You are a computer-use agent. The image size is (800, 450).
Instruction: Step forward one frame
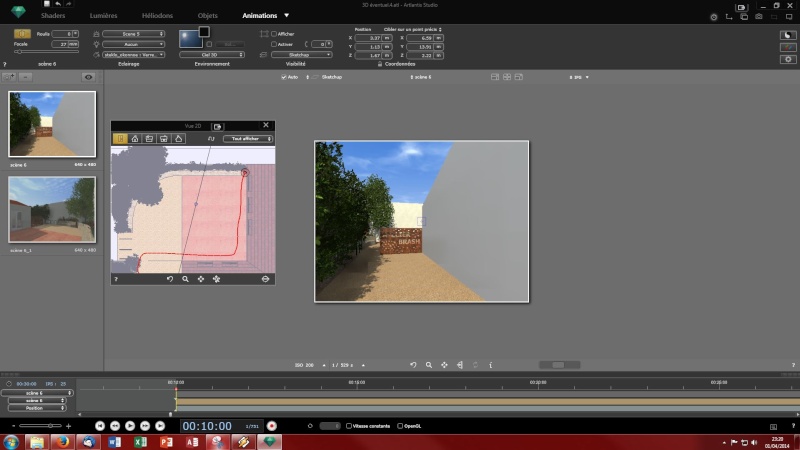[145, 426]
